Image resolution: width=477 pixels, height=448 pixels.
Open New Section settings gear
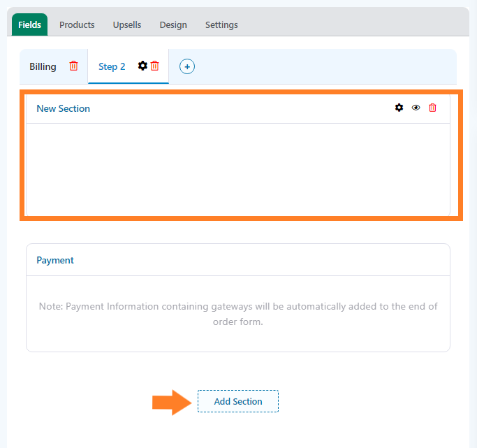point(399,108)
